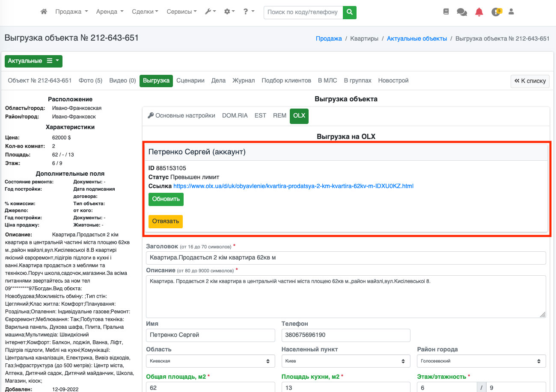
Task: Open the gear settings menu
Action: 229,12
